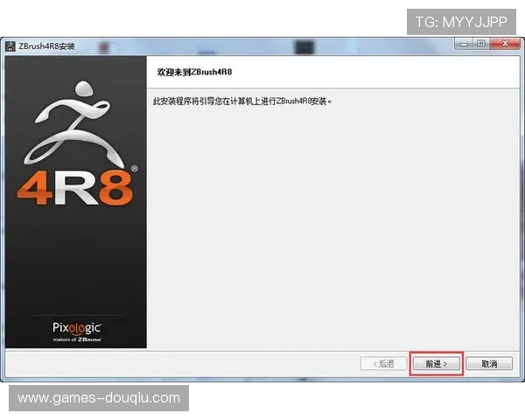Image resolution: width=525 pixels, height=420 pixels.
Task: Click the greyed-out 后退 (Back) button
Action: click(383, 363)
